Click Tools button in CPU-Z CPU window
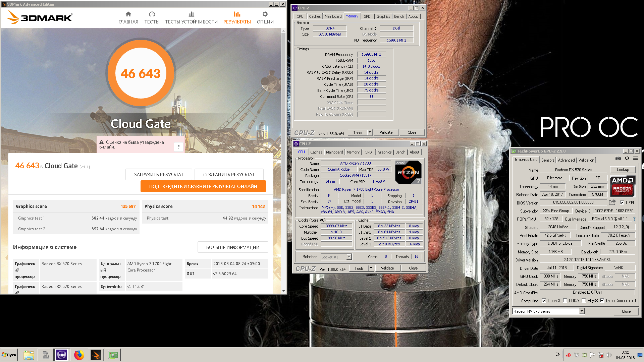Screen dimensions: 644x362 pos(359,268)
